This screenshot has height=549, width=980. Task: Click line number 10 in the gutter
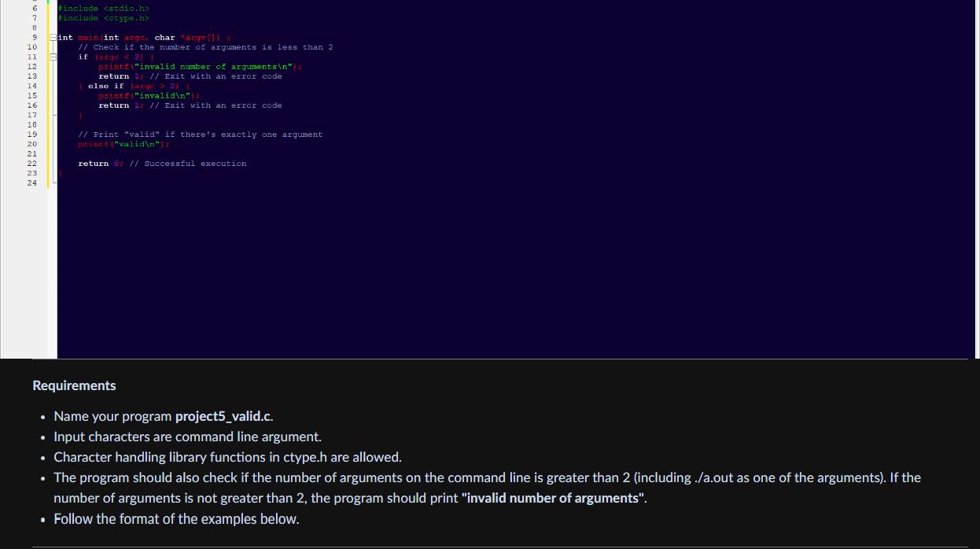click(32, 46)
